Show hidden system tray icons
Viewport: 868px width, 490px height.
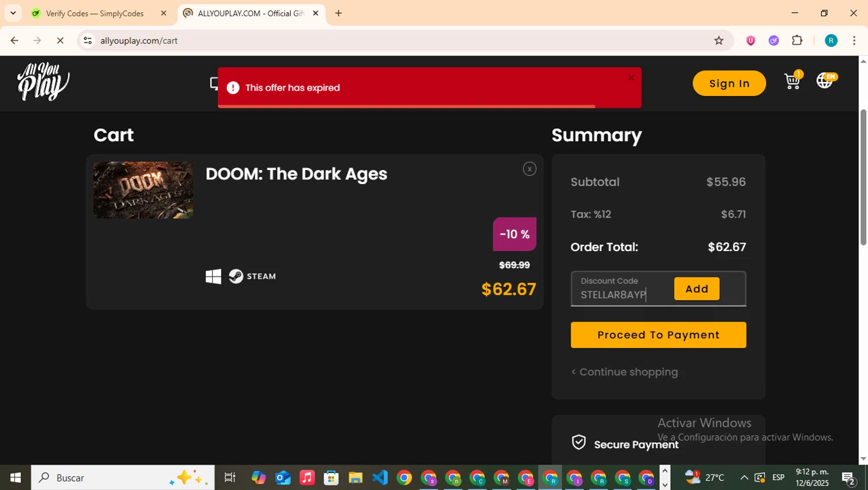click(744, 477)
